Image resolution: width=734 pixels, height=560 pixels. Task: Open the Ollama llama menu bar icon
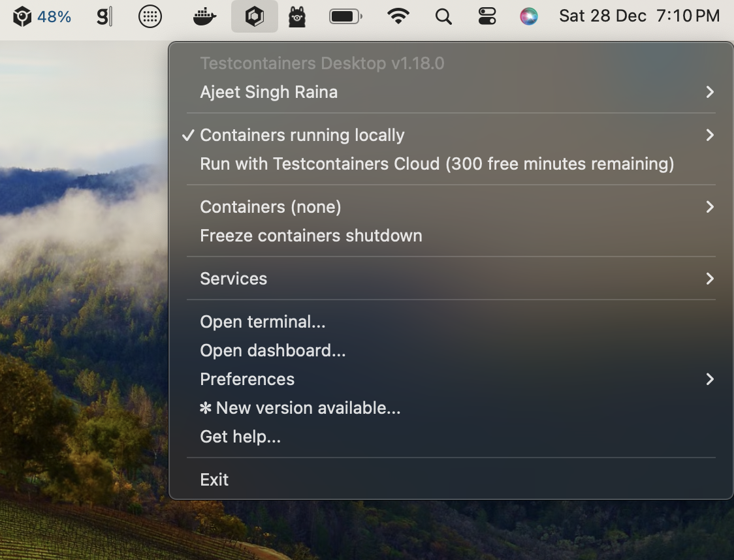coord(297,17)
